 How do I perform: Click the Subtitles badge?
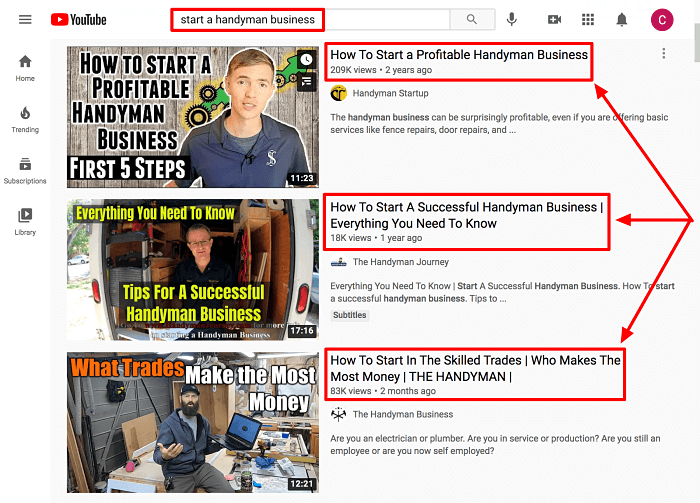coord(350,315)
